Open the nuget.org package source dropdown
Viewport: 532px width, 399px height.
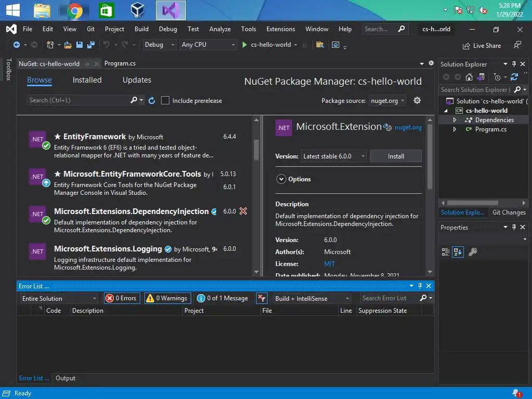point(388,100)
